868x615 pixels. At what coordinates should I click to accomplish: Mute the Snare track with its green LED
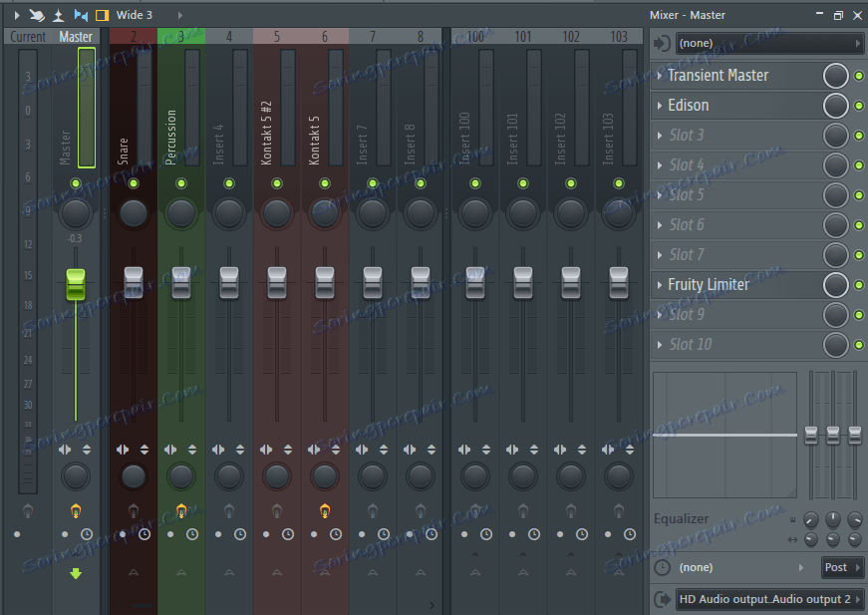pos(134,183)
